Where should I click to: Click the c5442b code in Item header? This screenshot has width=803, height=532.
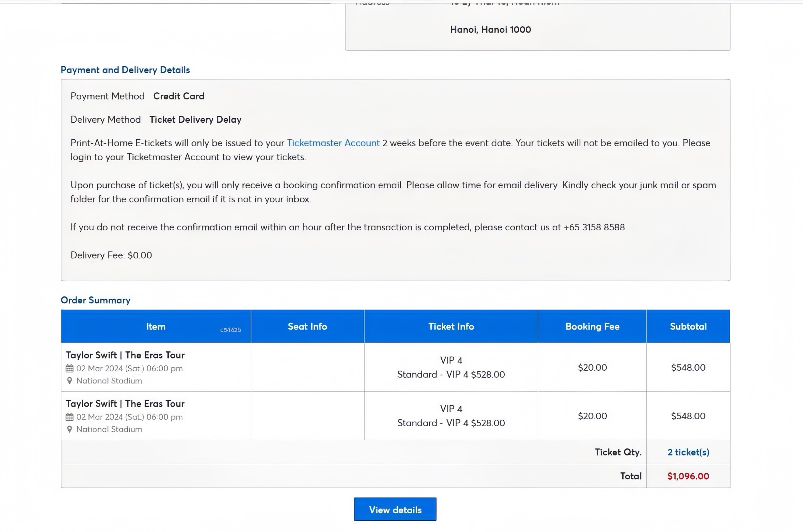(231, 330)
